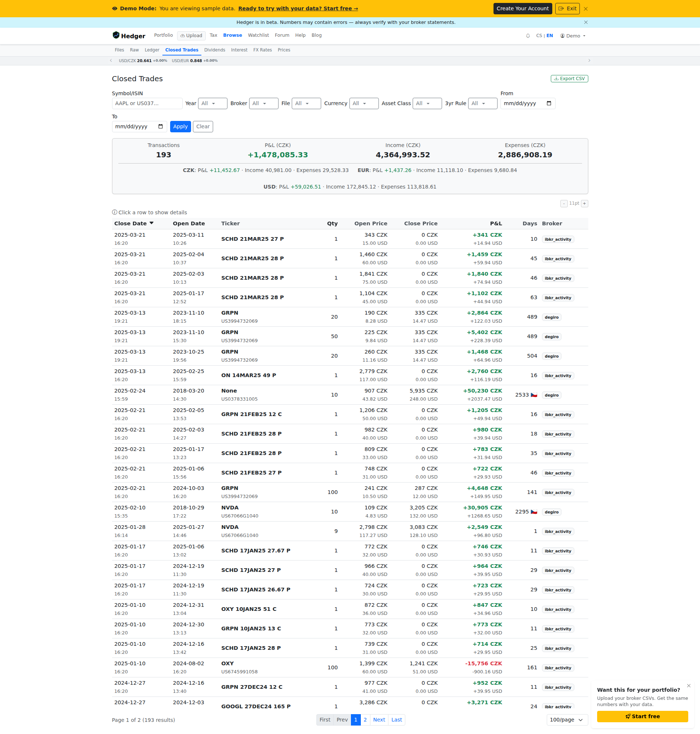This screenshot has width=700, height=734.
Task: Click the Czech flag on None row
Action: tap(534, 395)
